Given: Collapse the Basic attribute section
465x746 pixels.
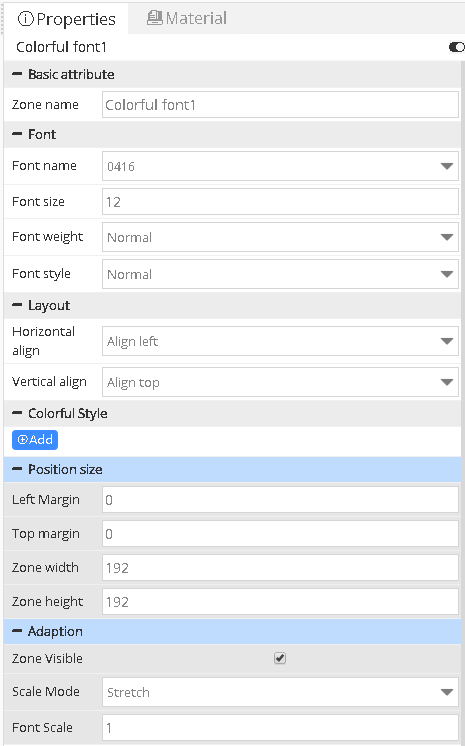Looking at the screenshot, I should click(17, 74).
